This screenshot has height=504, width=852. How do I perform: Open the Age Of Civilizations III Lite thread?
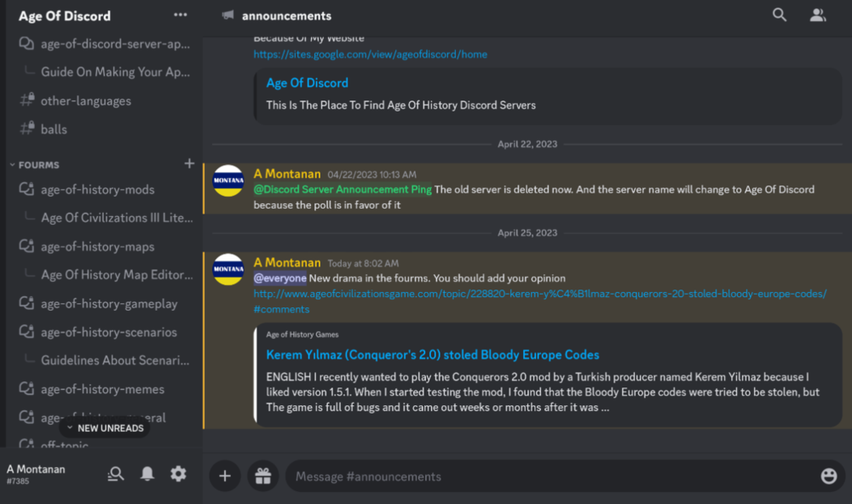(x=117, y=218)
